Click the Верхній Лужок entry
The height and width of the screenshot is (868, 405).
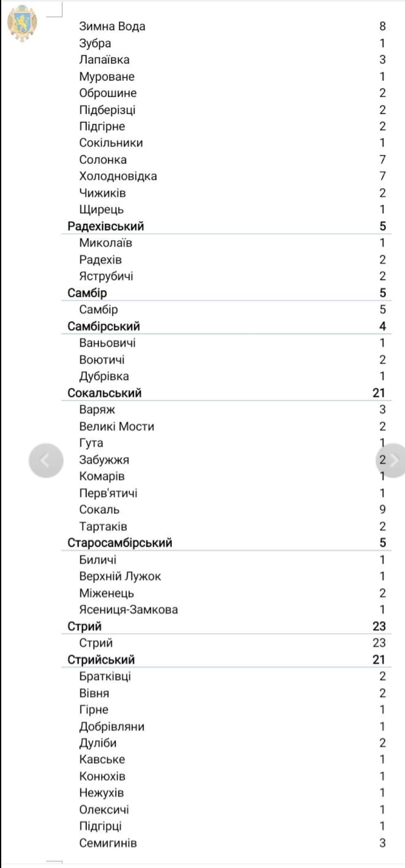point(120,576)
